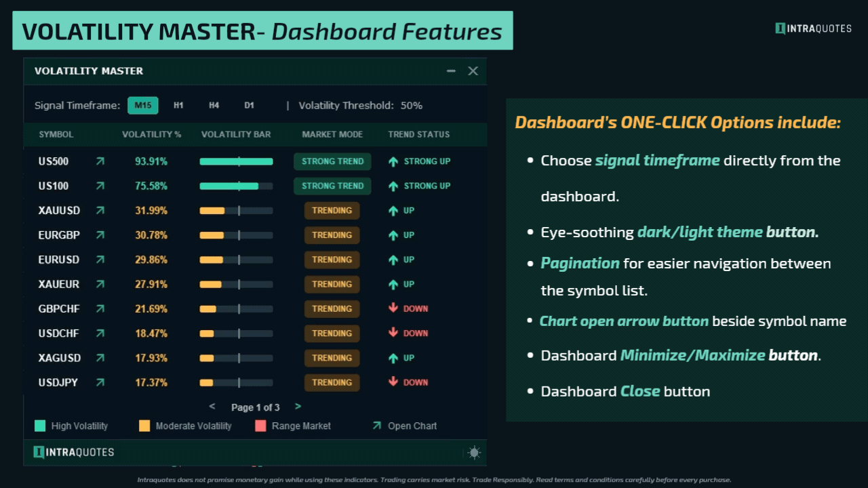Open the XAUUSD chart arrow
The width and height of the screenshot is (868, 488).
pos(100,211)
